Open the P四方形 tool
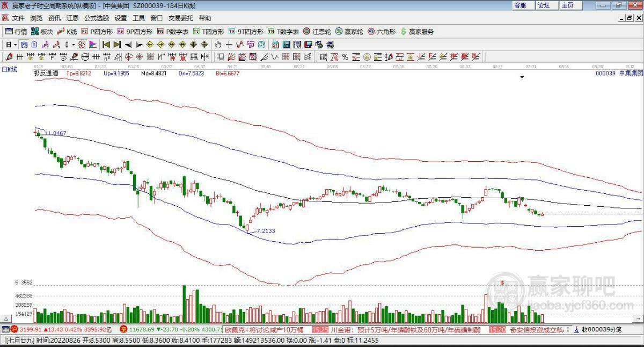This screenshot has height=347, width=644. coord(97,32)
